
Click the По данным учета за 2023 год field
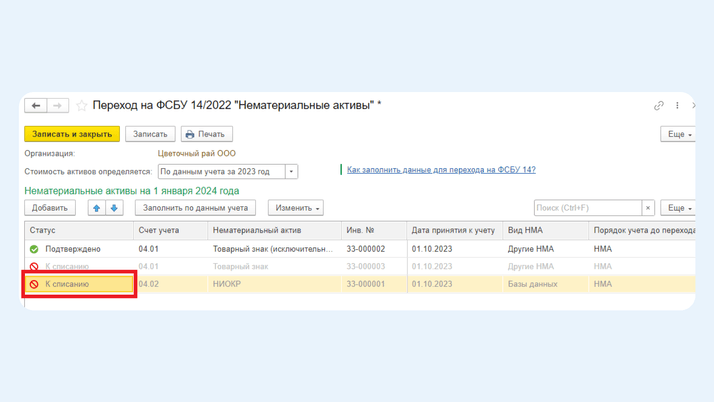(x=222, y=172)
